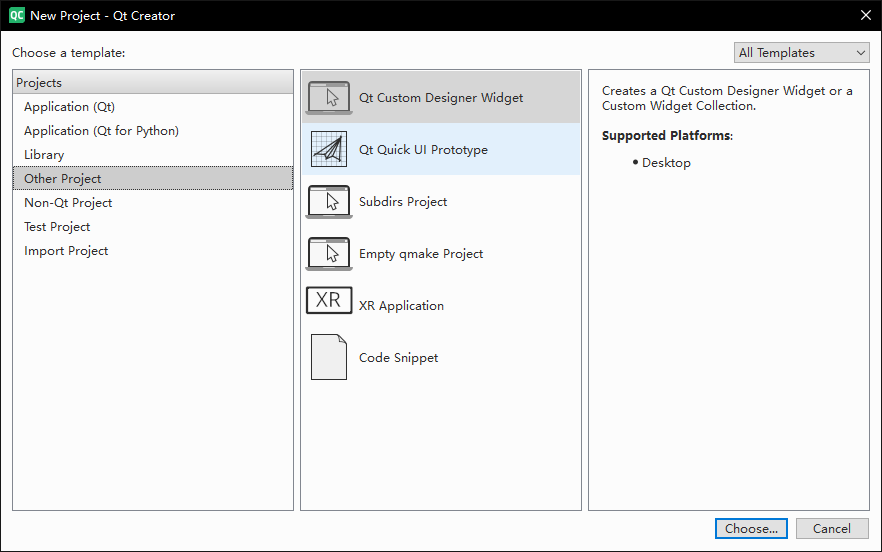Screen dimensions: 882x552
Task: Click the Projects list header
Action: (x=153, y=82)
